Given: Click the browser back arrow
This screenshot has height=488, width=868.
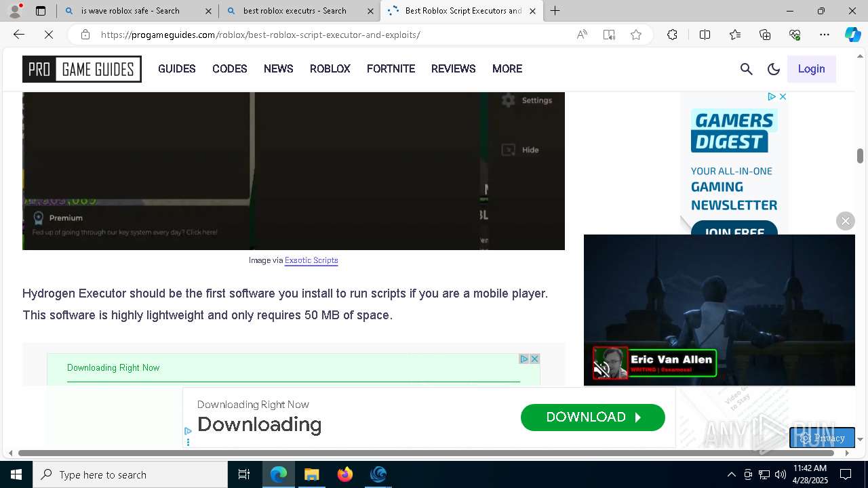Looking at the screenshot, I should [x=19, y=35].
